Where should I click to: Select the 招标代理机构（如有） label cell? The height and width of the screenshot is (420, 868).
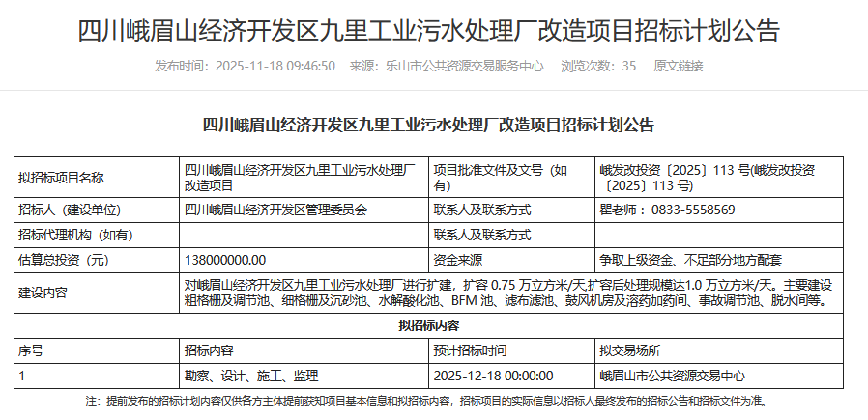pos(75,235)
